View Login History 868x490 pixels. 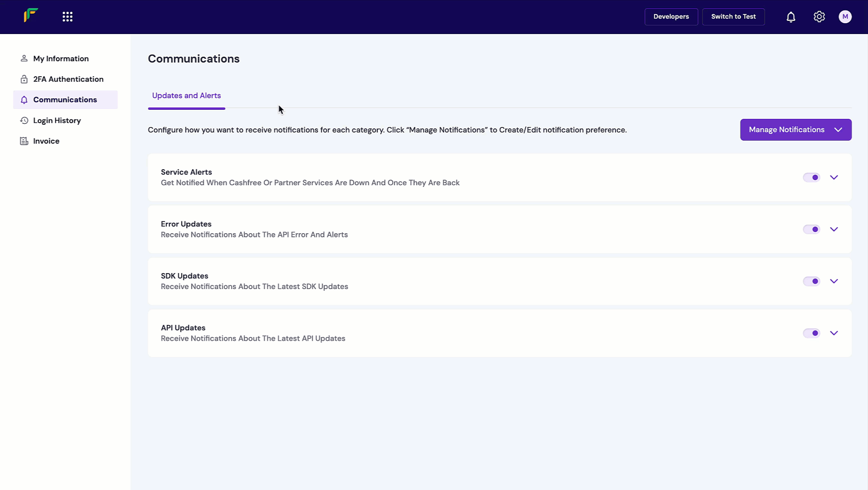tap(57, 120)
